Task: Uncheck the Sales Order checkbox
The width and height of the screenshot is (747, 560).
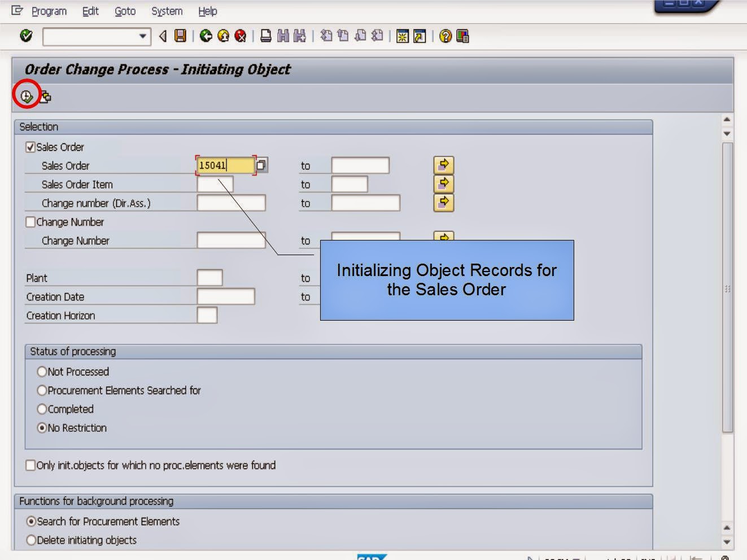Action: [30, 147]
